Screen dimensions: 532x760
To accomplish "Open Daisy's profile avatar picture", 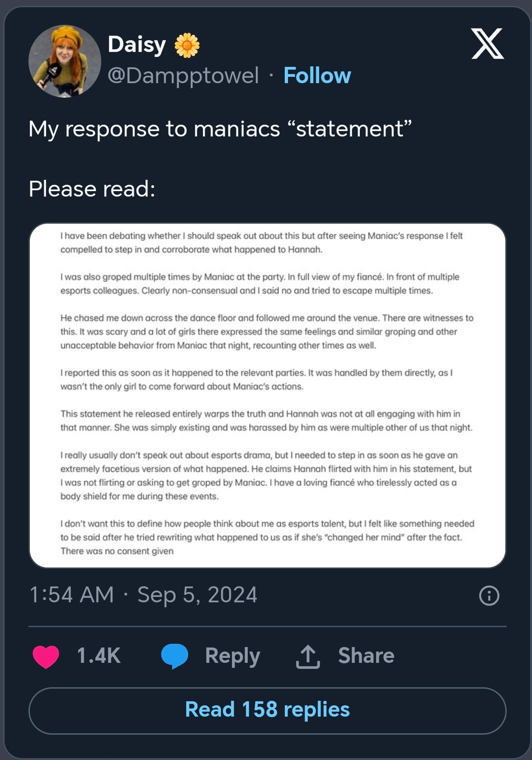I will click(64, 61).
